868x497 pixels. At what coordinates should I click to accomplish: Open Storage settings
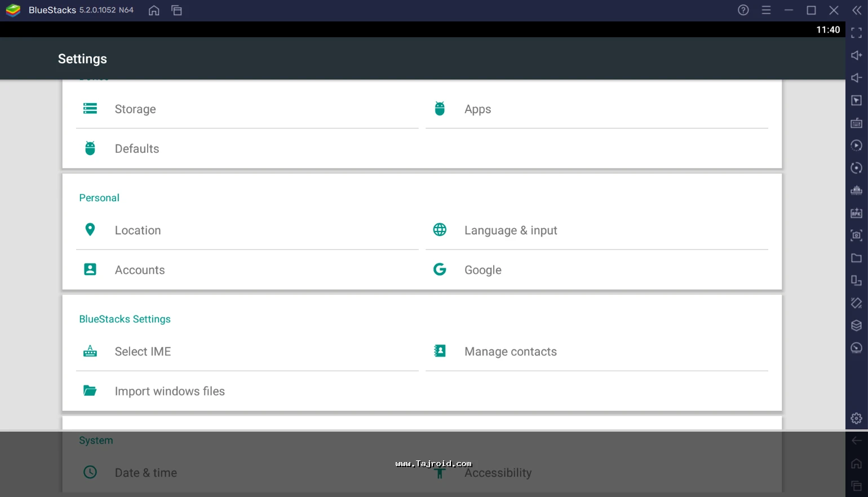135,109
